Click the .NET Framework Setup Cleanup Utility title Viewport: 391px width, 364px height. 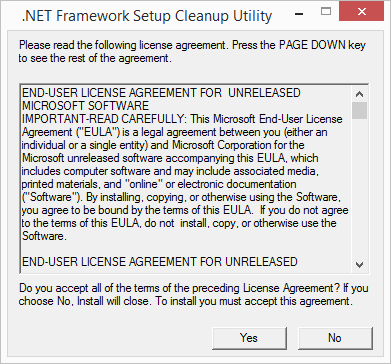coord(147,15)
